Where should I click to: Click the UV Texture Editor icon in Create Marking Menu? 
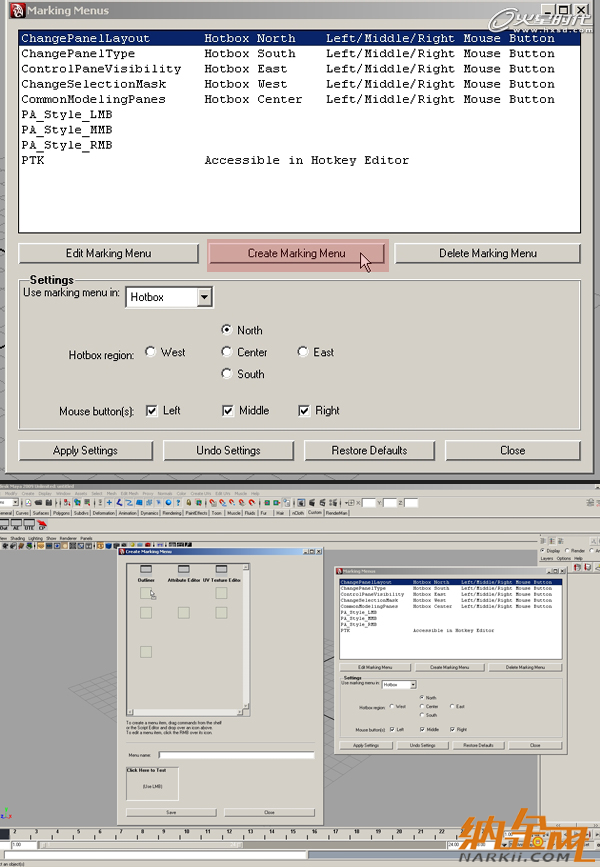(x=221, y=569)
